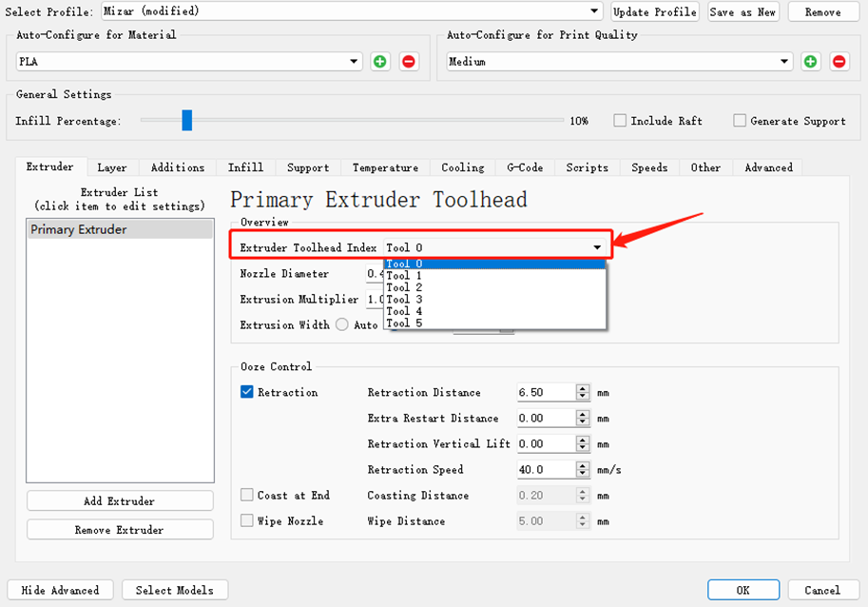Increase Retraction Distance with up arrow
The height and width of the screenshot is (607, 868).
click(583, 389)
